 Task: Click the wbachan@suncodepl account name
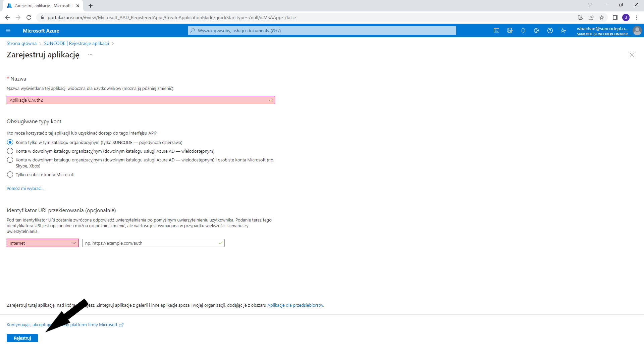[603, 29]
